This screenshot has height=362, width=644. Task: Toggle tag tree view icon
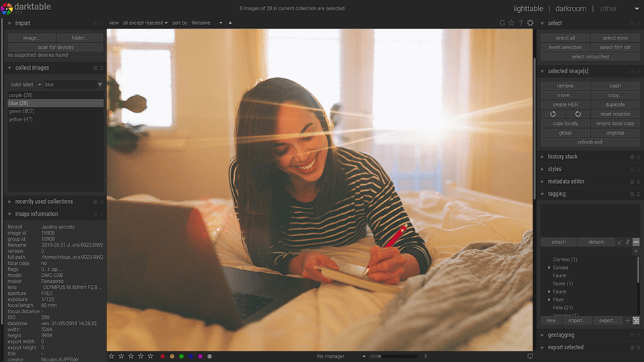pyautogui.click(x=636, y=320)
